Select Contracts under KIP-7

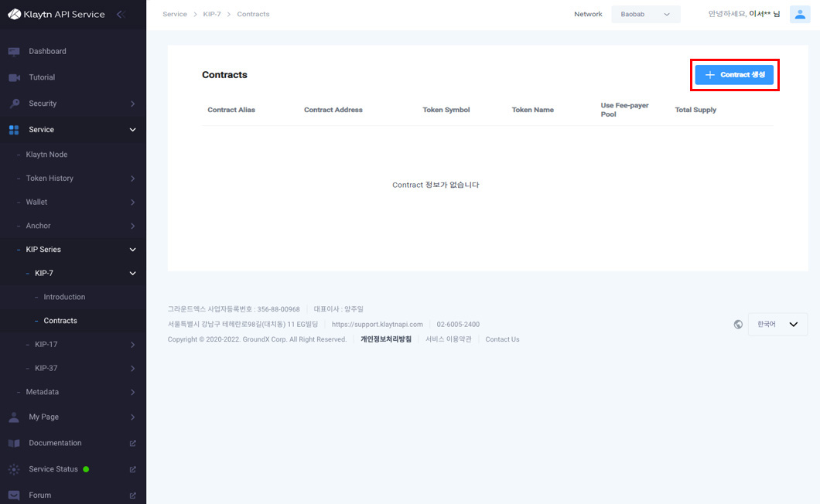click(60, 321)
